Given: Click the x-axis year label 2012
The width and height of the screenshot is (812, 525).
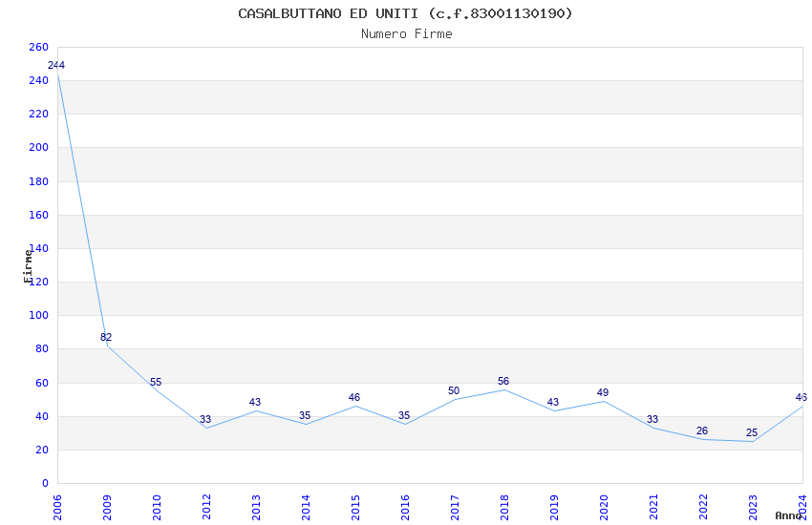Looking at the screenshot, I should (x=206, y=508).
